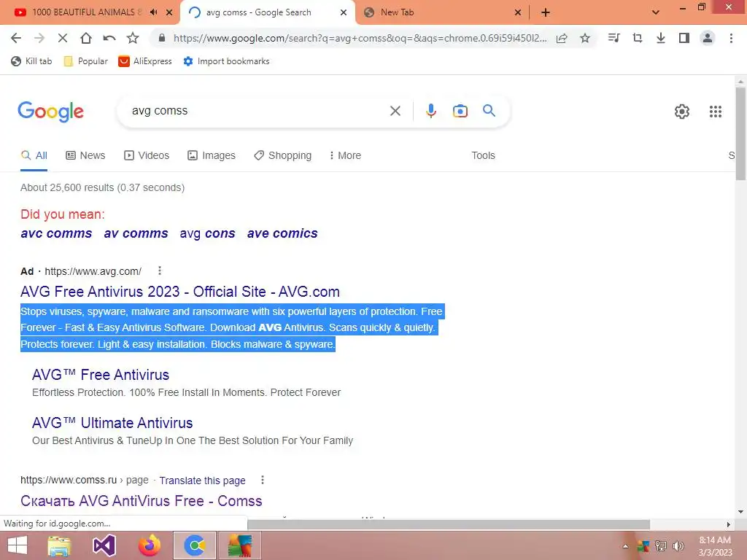Submit search with magnifier icon
This screenshot has width=747, height=560.
pos(489,111)
